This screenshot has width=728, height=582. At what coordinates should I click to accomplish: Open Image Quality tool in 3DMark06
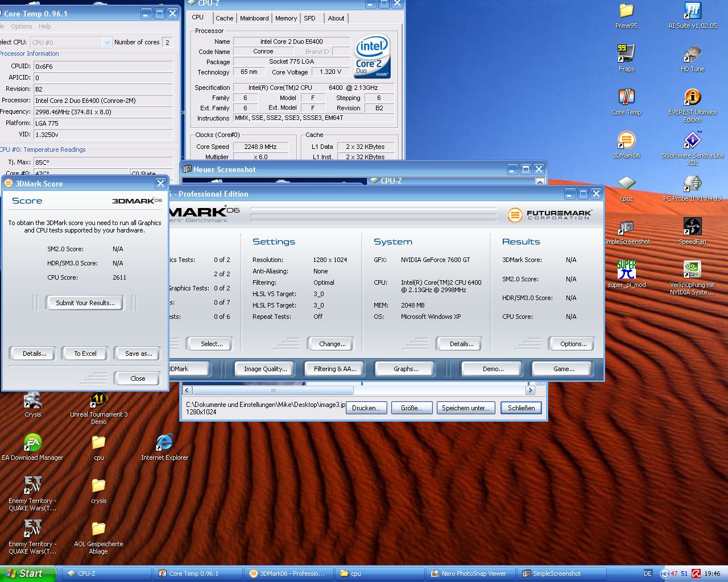266,369
